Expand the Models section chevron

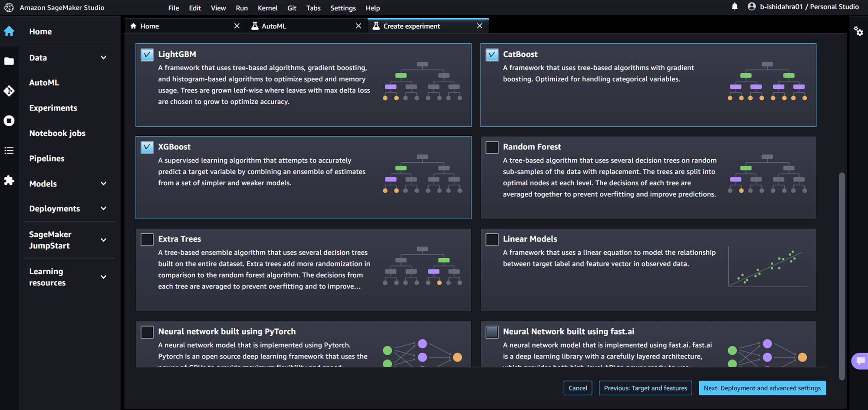tap(103, 184)
